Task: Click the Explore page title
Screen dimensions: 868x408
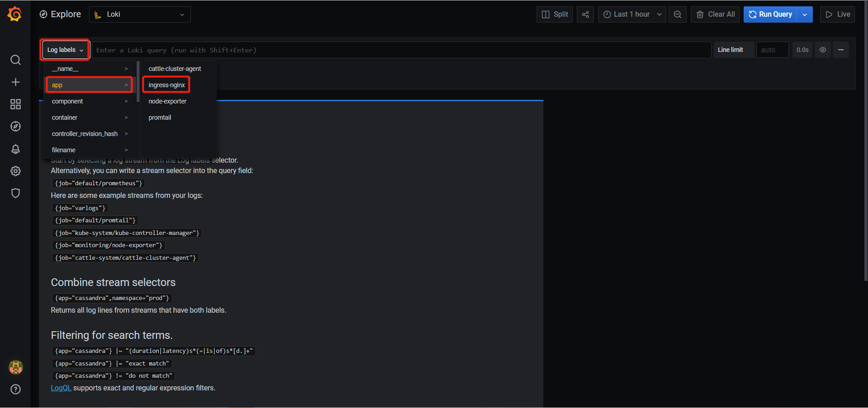Action: 66,14
